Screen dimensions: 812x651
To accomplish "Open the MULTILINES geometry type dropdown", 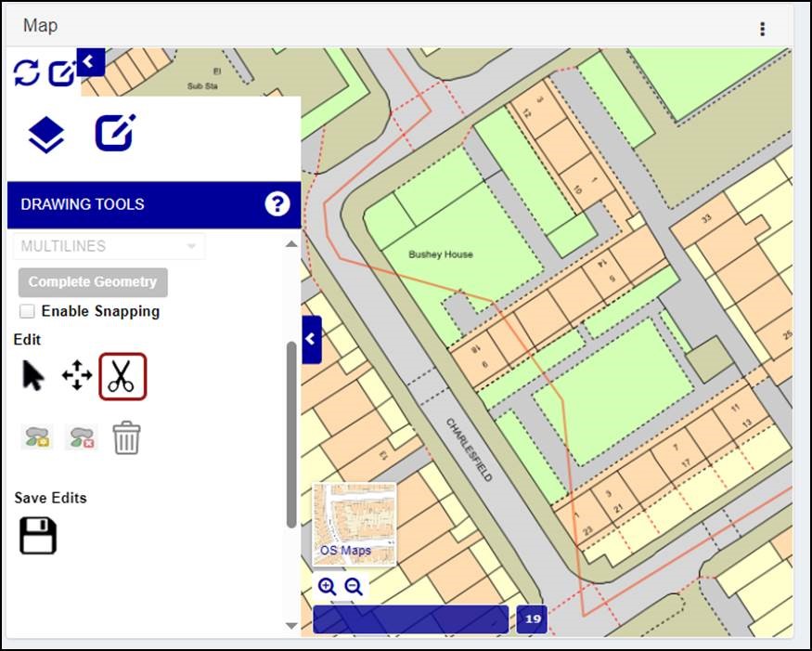I will 109,246.
